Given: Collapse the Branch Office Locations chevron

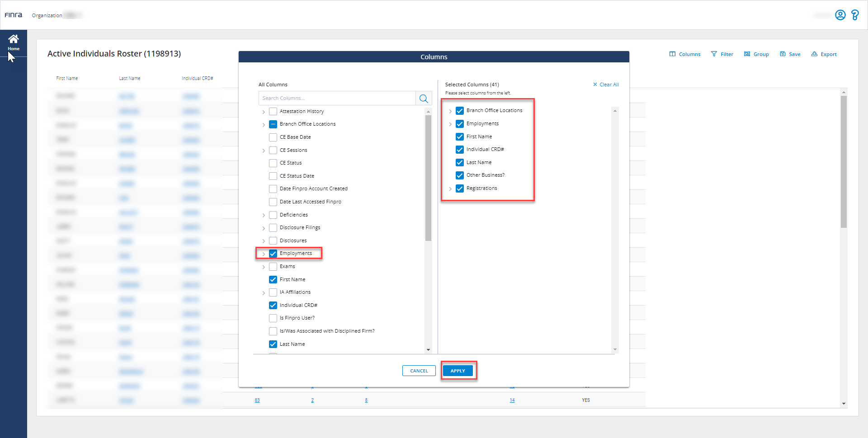Looking at the screenshot, I should pos(264,124).
